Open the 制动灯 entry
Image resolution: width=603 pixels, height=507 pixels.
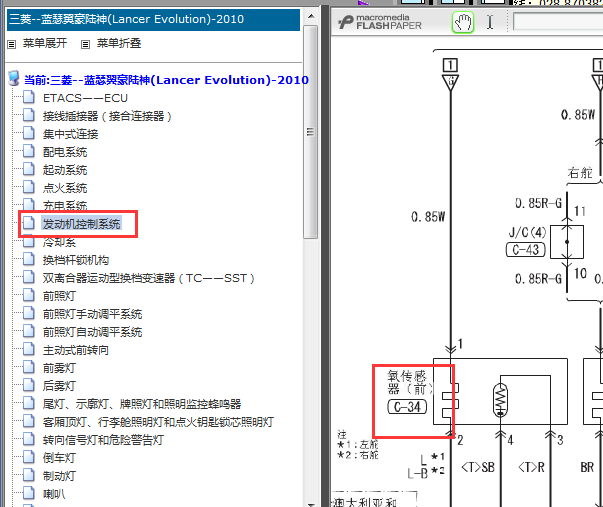[59, 476]
